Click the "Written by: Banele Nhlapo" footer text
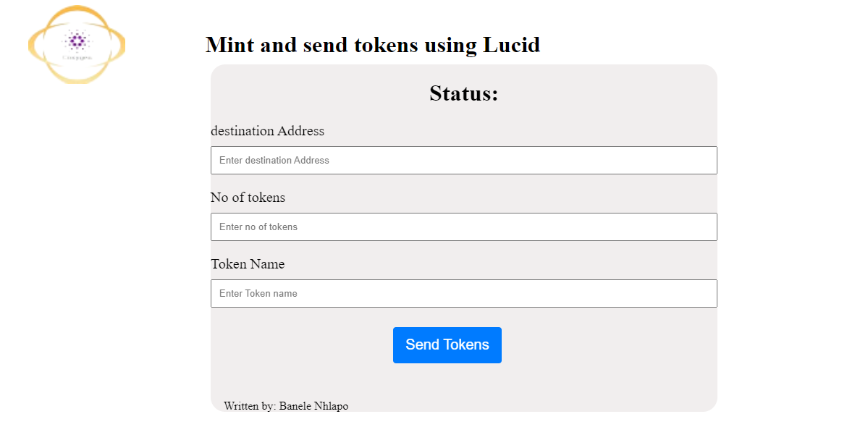 click(x=286, y=406)
